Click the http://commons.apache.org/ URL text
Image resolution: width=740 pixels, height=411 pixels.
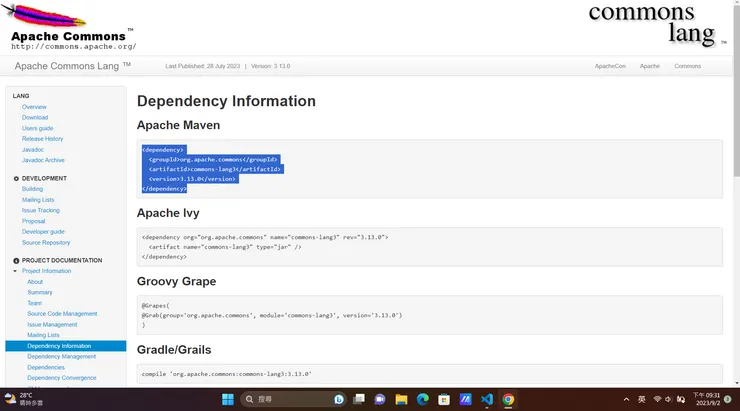click(74, 47)
